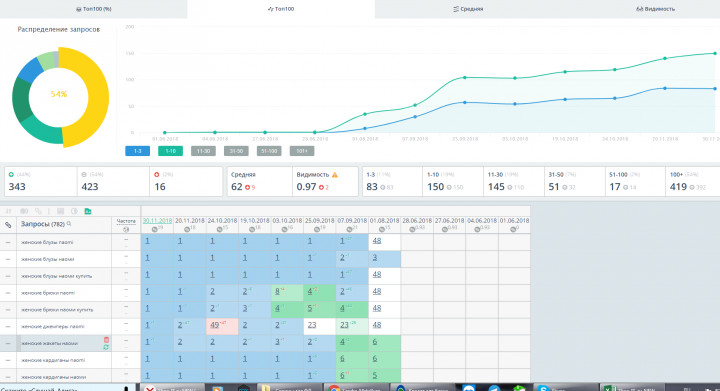
Task: Switch to the Топ100 (%) tab
Action: tap(93, 9)
